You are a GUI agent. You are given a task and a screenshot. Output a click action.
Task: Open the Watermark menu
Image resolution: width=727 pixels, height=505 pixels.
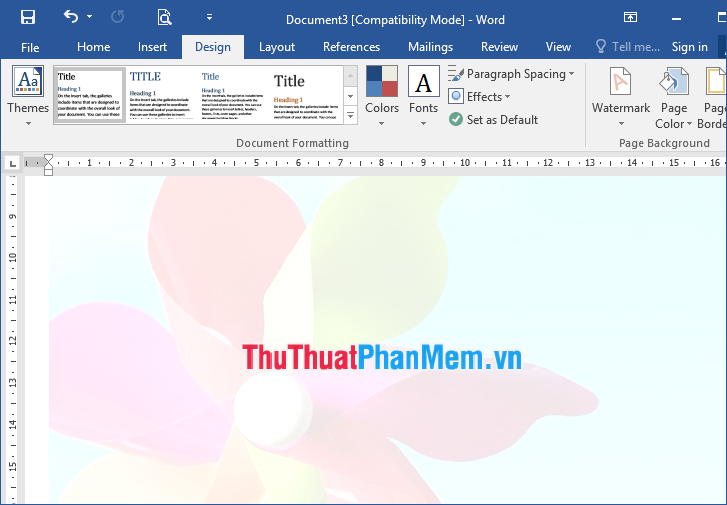pos(620,97)
